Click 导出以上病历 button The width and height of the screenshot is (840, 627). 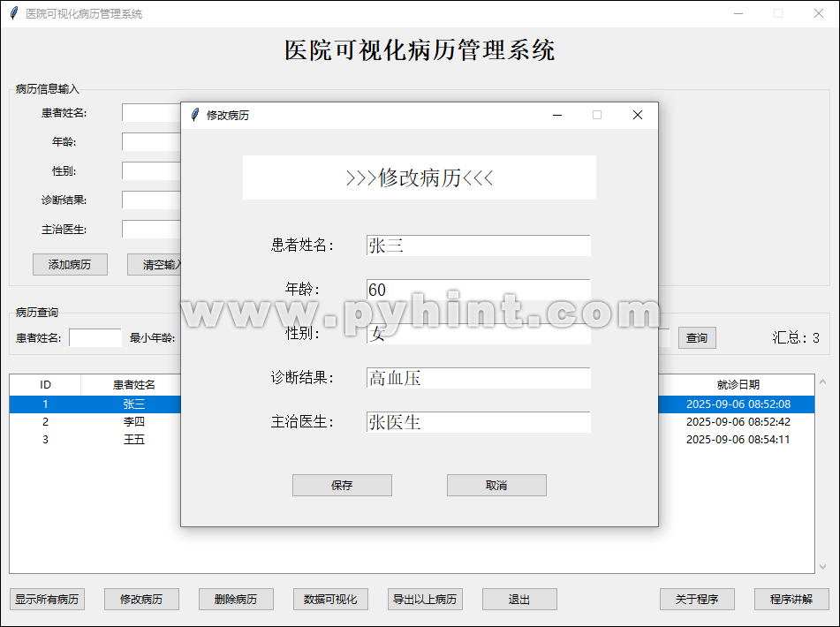(x=425, y=599)
